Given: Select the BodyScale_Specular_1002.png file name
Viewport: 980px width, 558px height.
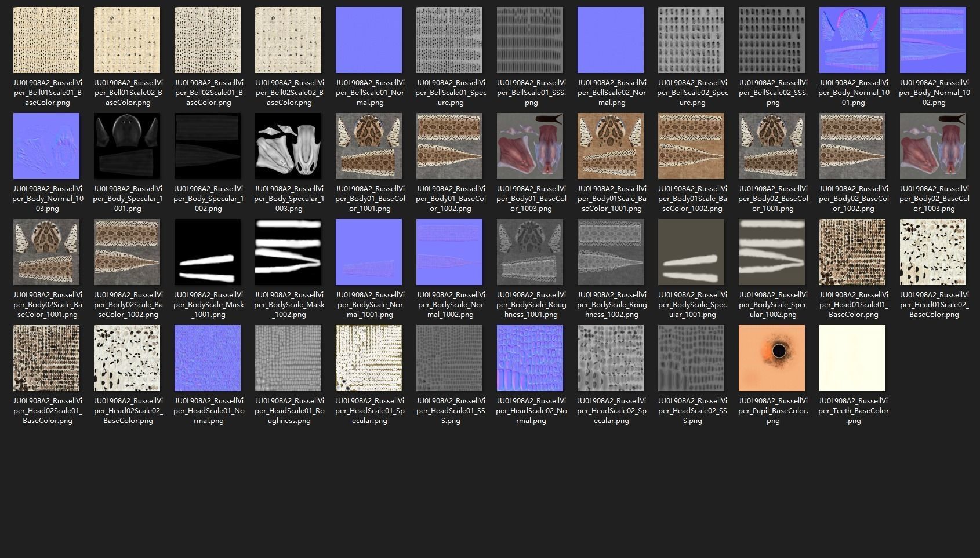Looking at the screenshot, I should (x=772, y=305).
